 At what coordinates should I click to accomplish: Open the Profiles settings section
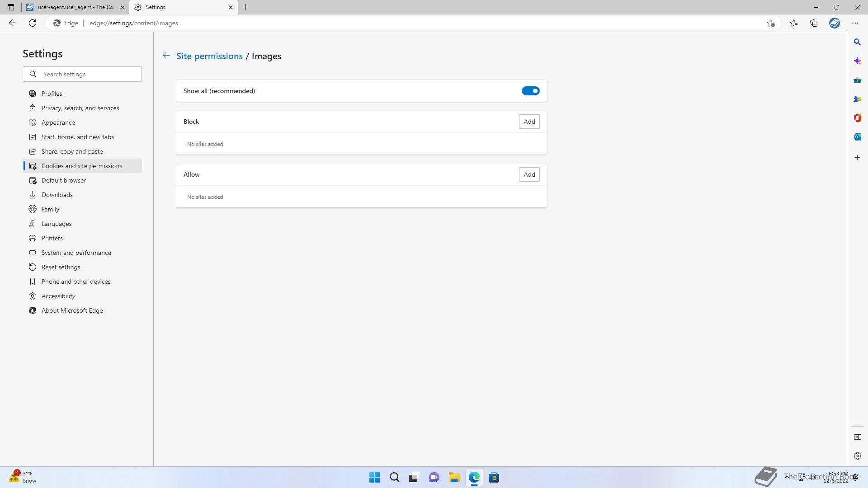click(52, 94)
